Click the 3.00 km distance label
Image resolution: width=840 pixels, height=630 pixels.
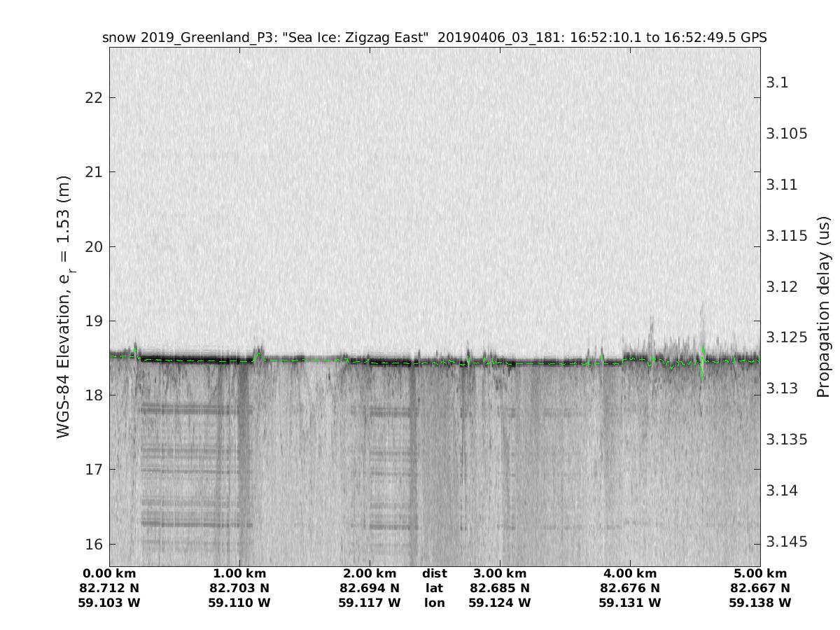500,573
